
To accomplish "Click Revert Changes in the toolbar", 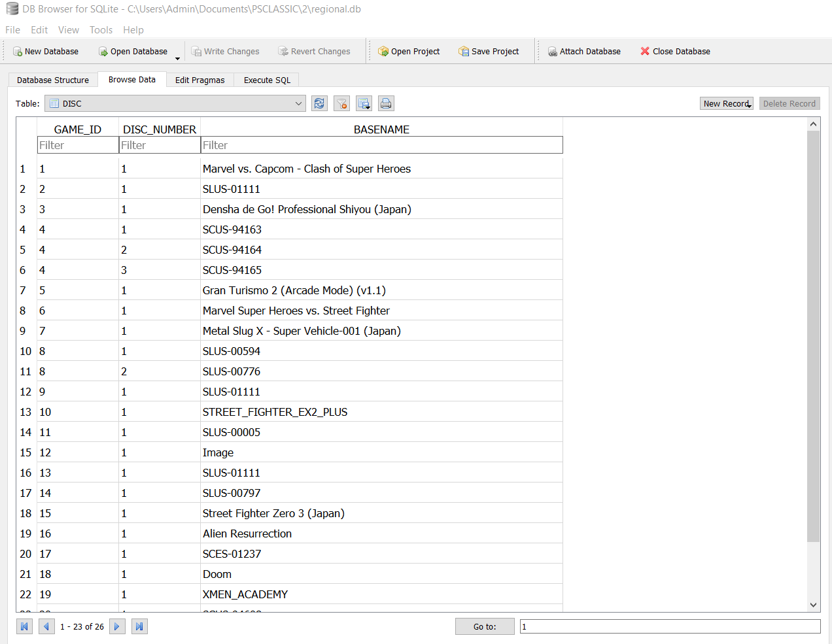I will (314, 51).
